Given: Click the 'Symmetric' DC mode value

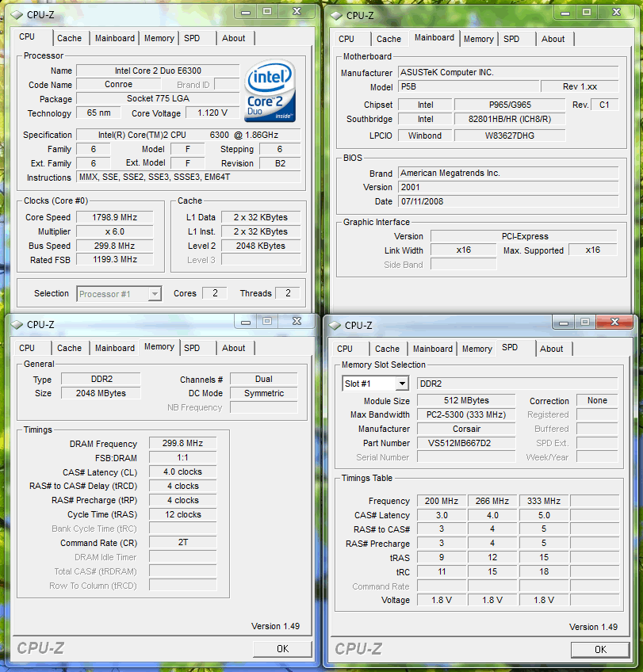Looking at the screenshot, I should [x=264, y=393].
